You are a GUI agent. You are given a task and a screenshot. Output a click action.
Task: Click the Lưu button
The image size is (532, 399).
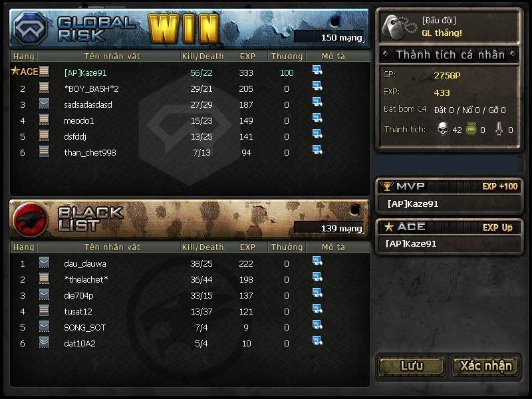pyautogui.click(x=412, y=366)
